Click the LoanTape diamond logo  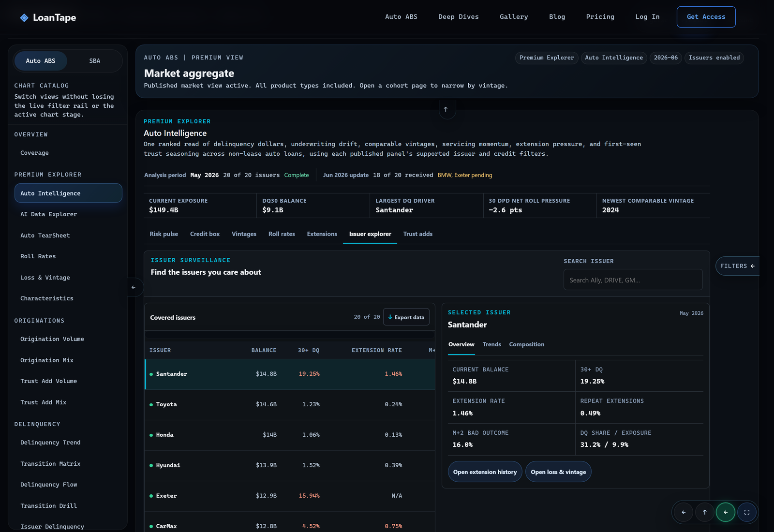point(24,18)
